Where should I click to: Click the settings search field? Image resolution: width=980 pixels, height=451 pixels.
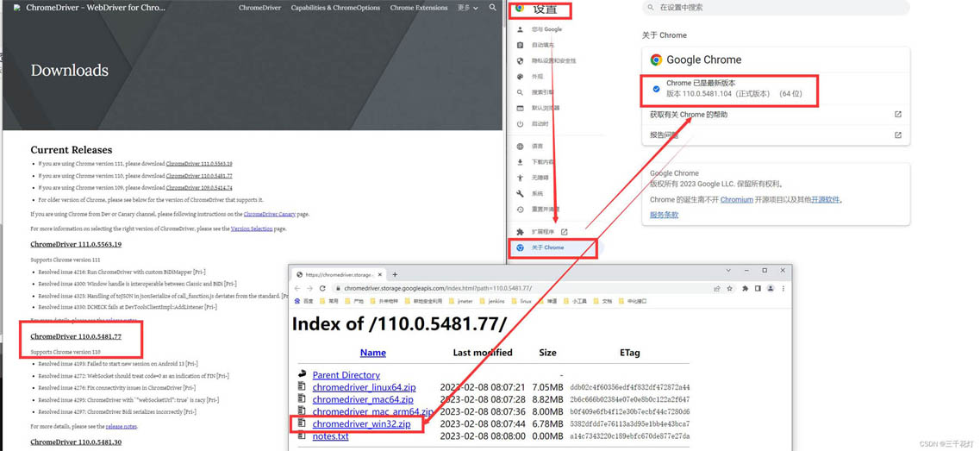pyautogui.click(x=776, y=8)
